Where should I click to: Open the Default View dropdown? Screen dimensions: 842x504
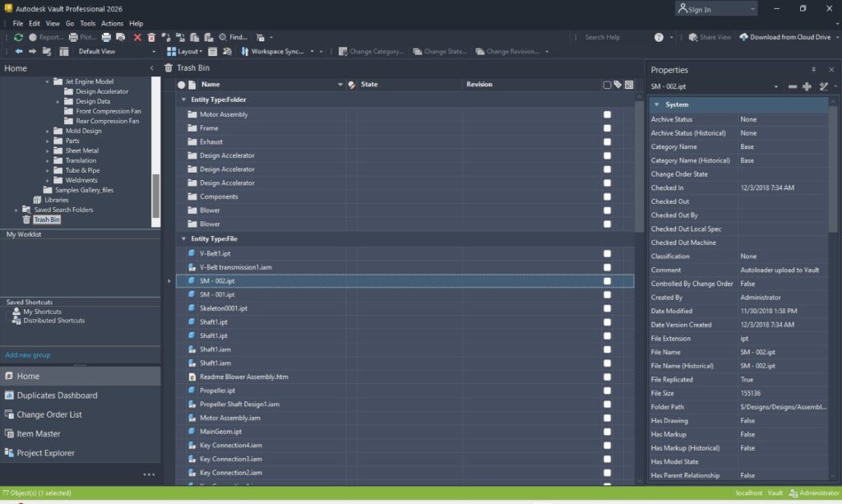pyautogui.click(x=116, y=51)
